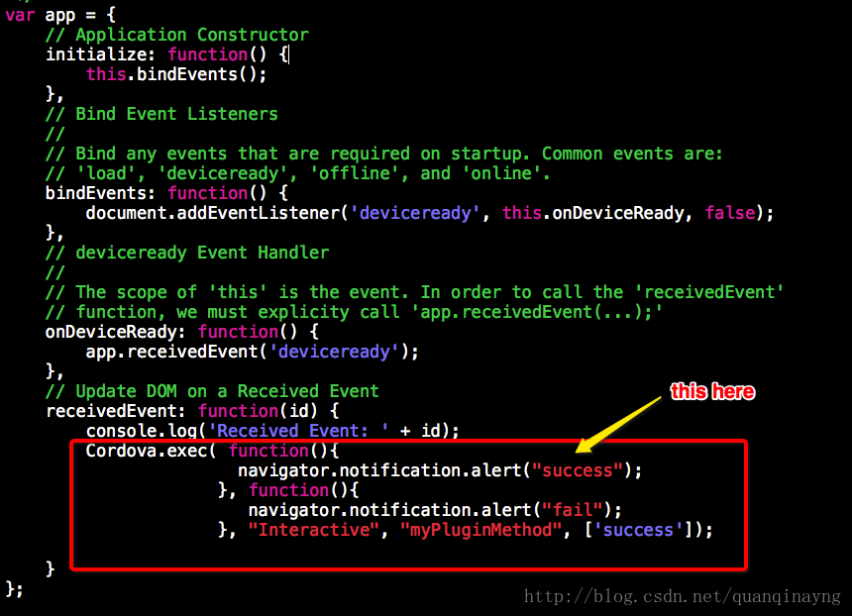Click the 'var app = {' line
Viewport: 852px width, 616px height.
coord(60,15)
